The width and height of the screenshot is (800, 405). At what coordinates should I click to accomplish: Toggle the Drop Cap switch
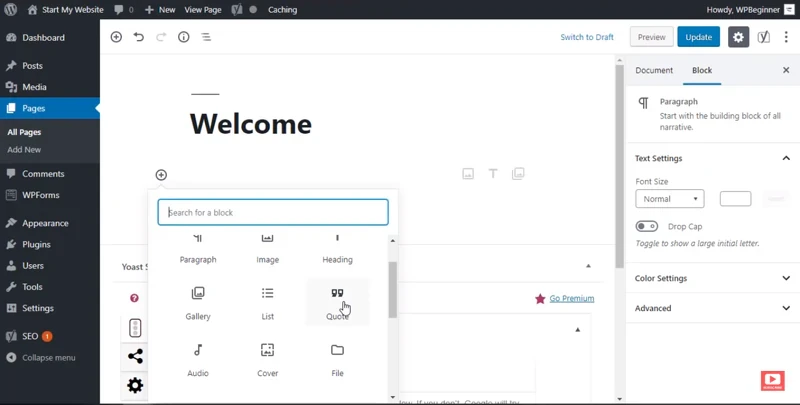(646, 226)
